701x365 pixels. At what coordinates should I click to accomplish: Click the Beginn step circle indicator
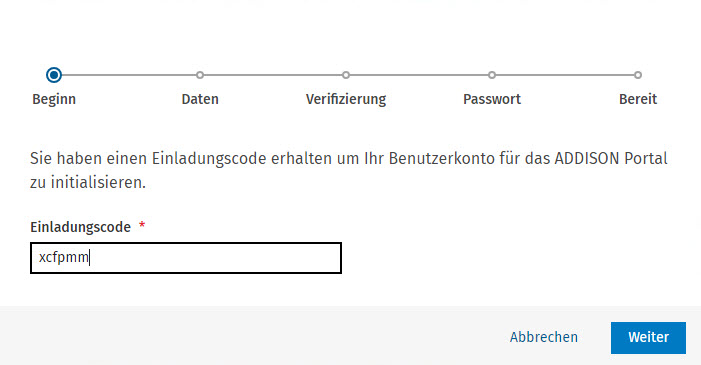[54, 75]
